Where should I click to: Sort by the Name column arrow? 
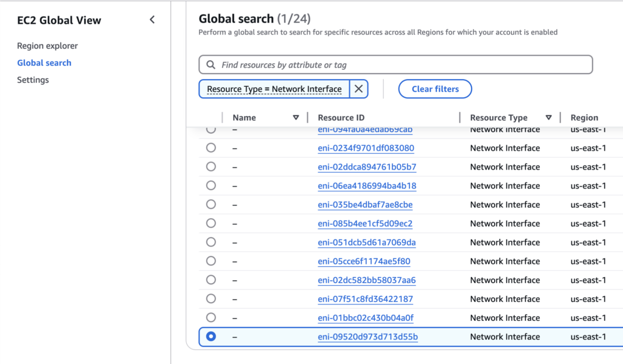click(296, 118)
